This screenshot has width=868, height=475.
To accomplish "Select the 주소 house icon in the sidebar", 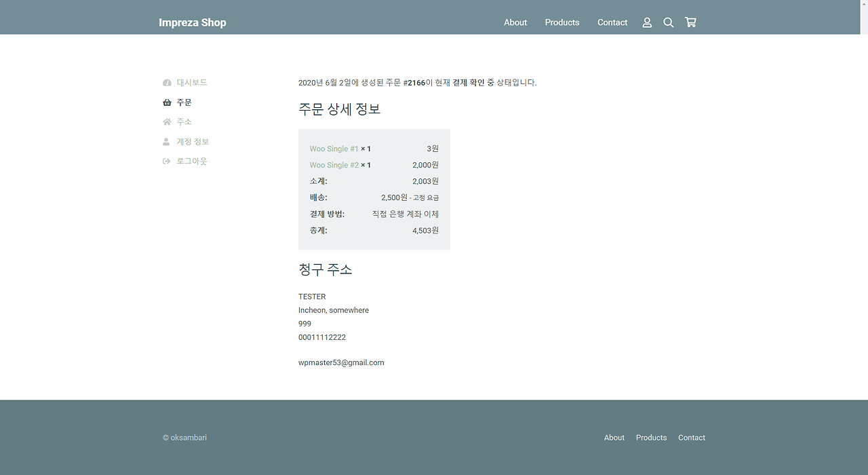I will [167, 121].
